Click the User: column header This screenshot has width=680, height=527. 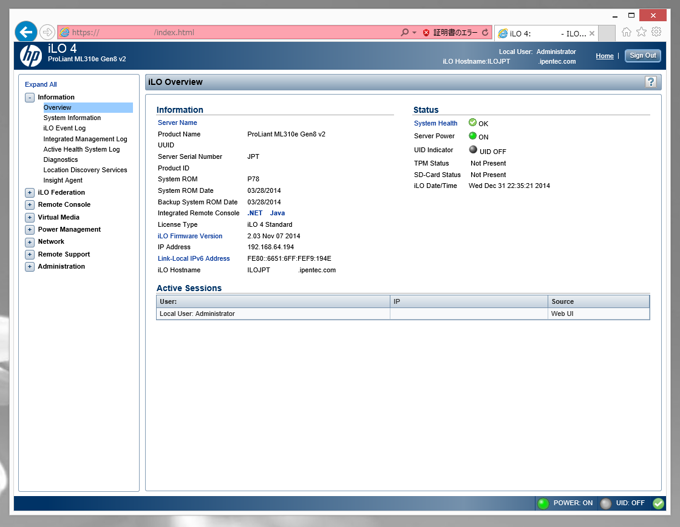tap(273, 301)
